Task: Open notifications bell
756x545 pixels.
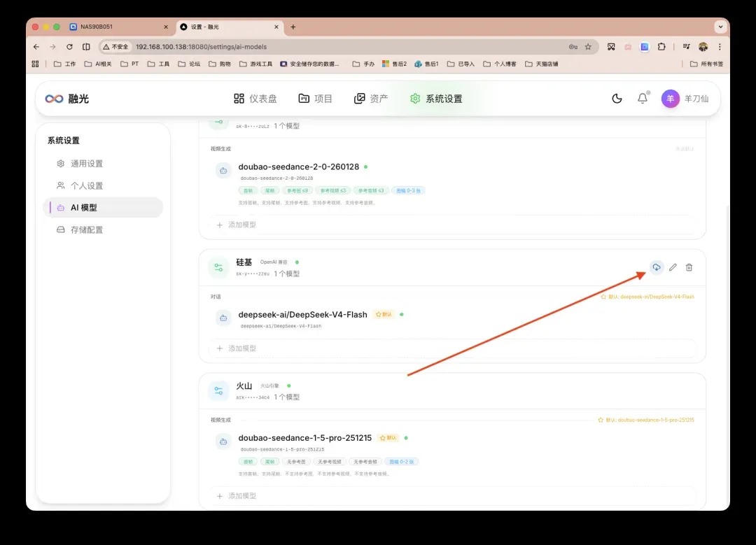Action: [x=643, y=99]
